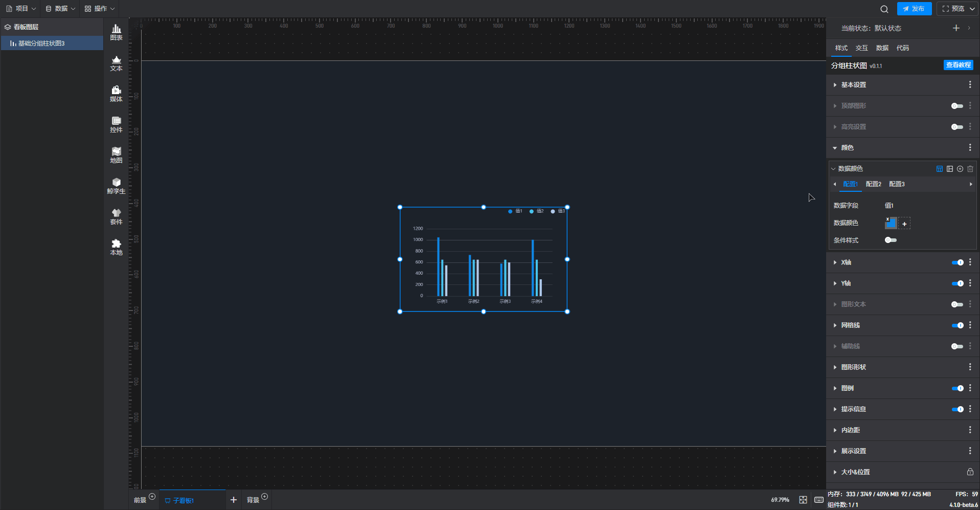Enable the 图形文本 toggle
This screenshot has width=980, height=510.
pos(957,304)
